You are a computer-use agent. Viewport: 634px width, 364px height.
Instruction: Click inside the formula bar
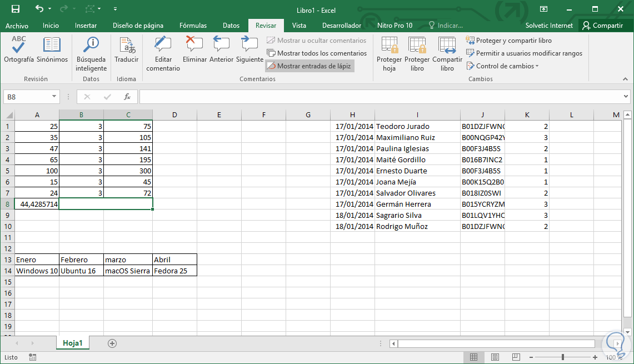coord(380,97)
